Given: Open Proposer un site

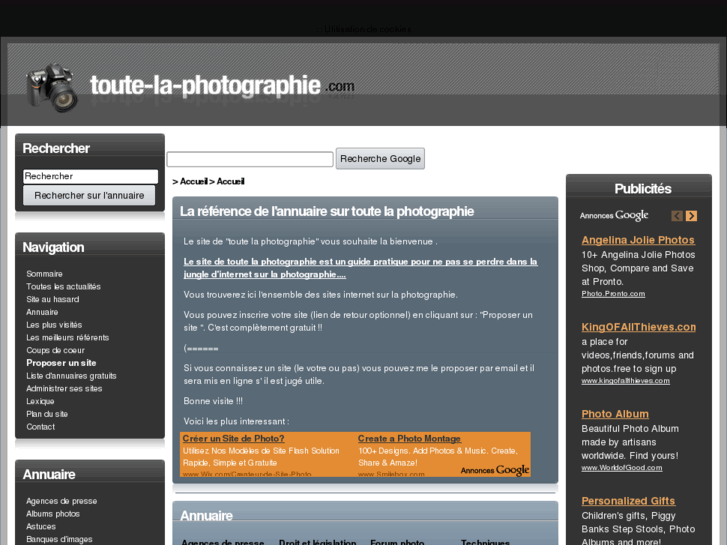Looking at the screenshot, I should click(61, 363).
